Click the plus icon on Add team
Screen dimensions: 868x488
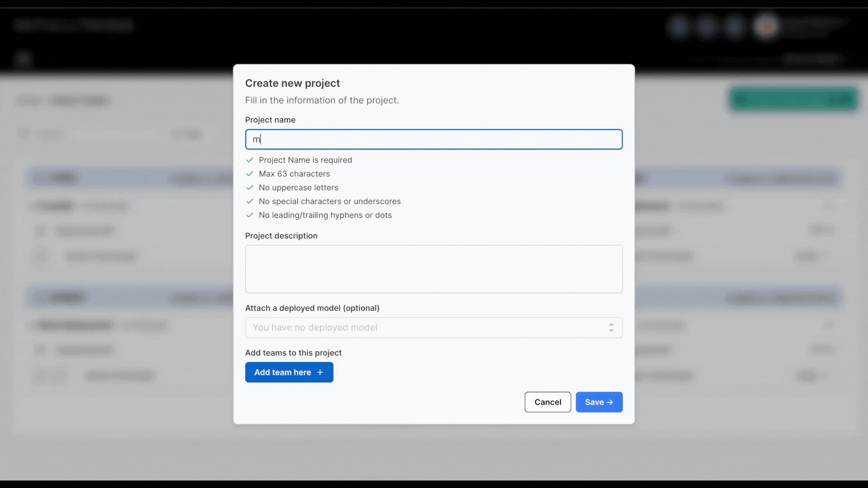320,372
